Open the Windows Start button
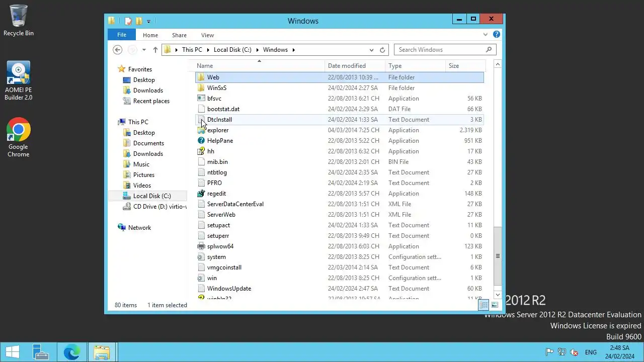The image size is (644, 362). [x=12, y=352]
